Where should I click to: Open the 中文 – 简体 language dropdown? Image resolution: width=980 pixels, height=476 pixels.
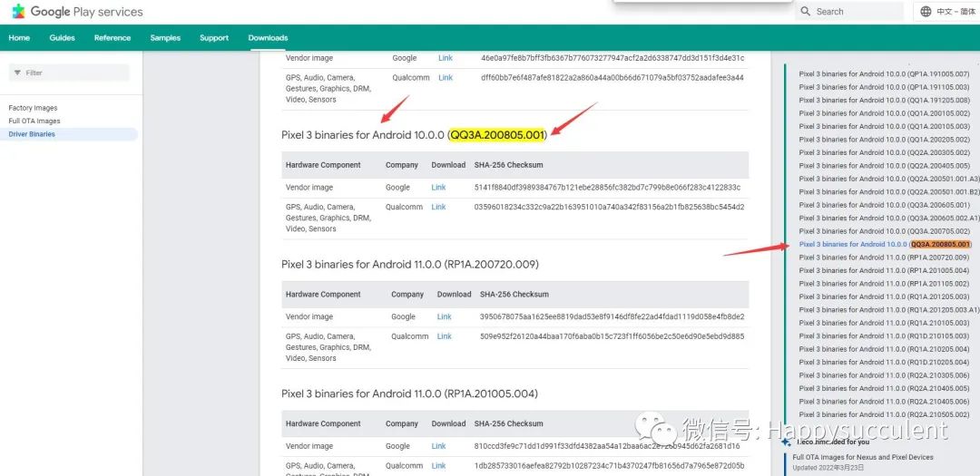tap(955, 12)
